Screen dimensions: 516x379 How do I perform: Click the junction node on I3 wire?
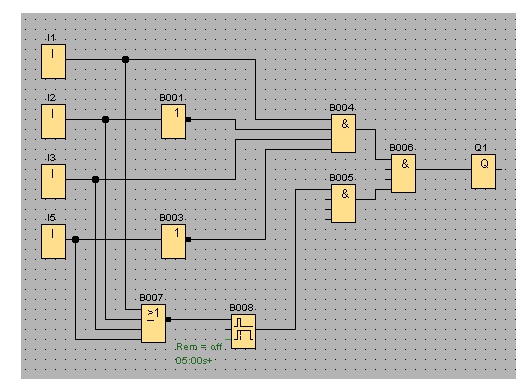[x=95, y=180]
